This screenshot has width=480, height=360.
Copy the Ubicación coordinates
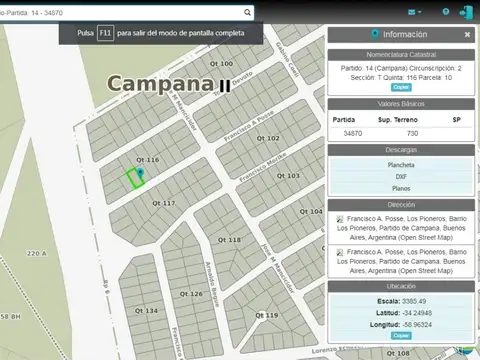point(401,335)
